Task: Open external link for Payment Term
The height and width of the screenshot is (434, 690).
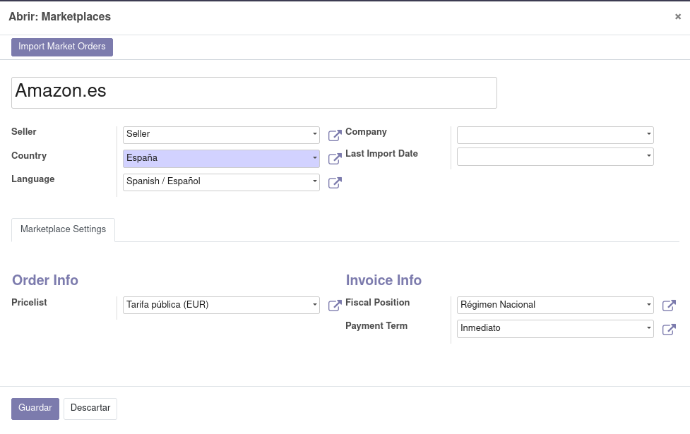Action: pos(669,329)
